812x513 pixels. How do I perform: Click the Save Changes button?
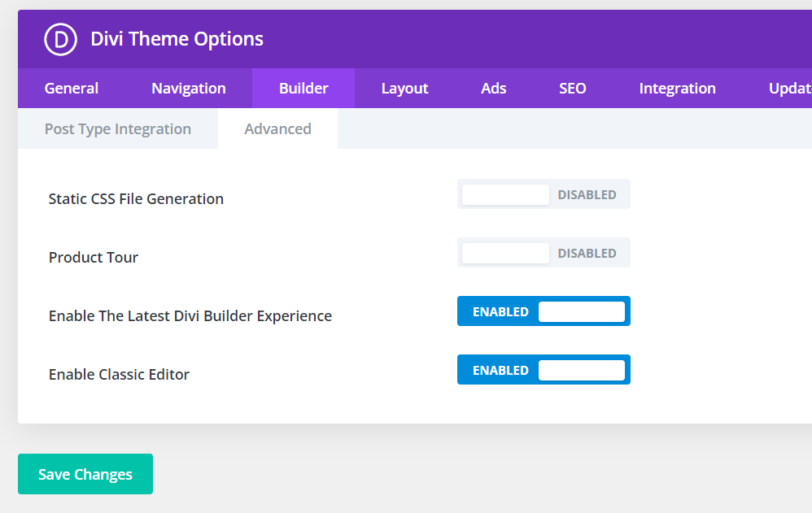pos(85,475)
